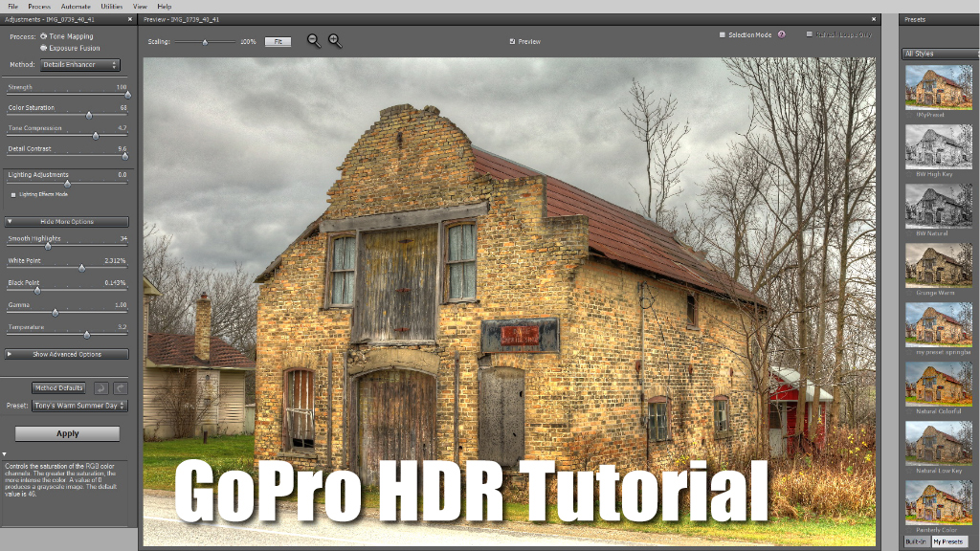Screen dimensions: 980x551
Task: Select the Natural Colorful preset thumbnail
Action: [x=939, y=385]
